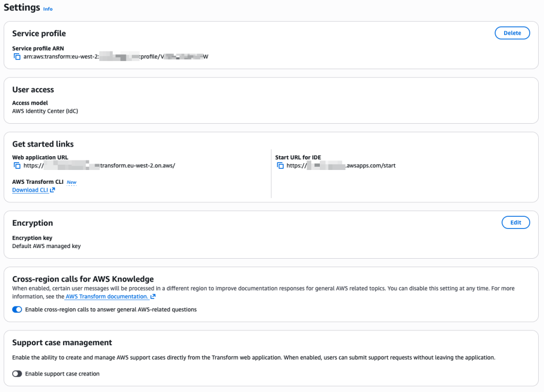Image resolution: width=544 pixels, height=392 pixels.
Task: Click the New badge next to AWS Transform CLI
Action: (72, 182)
